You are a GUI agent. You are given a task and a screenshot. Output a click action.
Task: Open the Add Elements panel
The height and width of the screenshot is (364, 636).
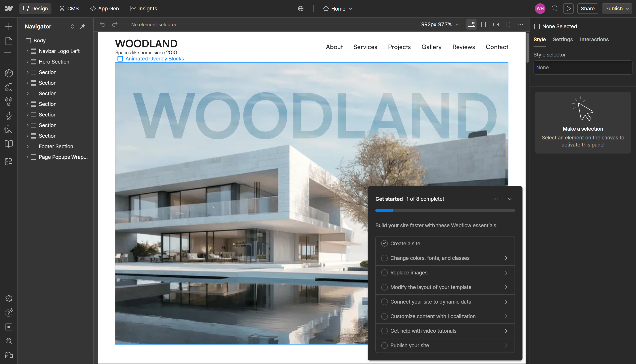click(9, 26)
